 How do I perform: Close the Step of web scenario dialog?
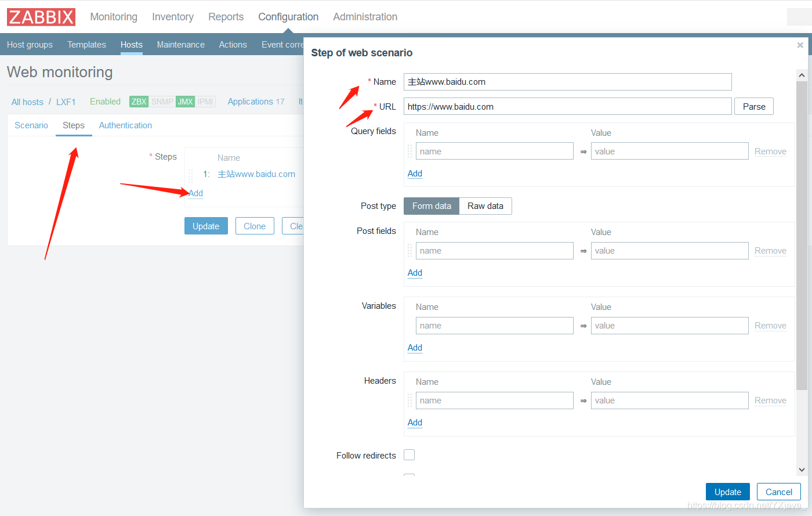tap(800, 45)
